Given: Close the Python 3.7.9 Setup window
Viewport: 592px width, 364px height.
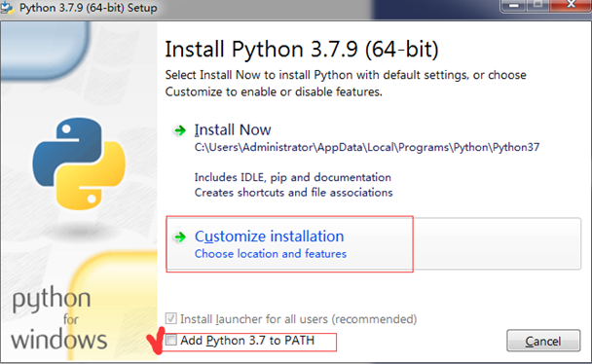Looking at the screenshot, I should [571, 5].
